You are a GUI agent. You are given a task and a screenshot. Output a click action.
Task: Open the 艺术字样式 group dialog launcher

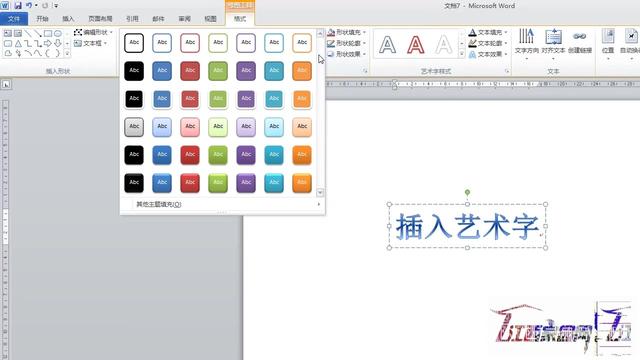[507, 71]
